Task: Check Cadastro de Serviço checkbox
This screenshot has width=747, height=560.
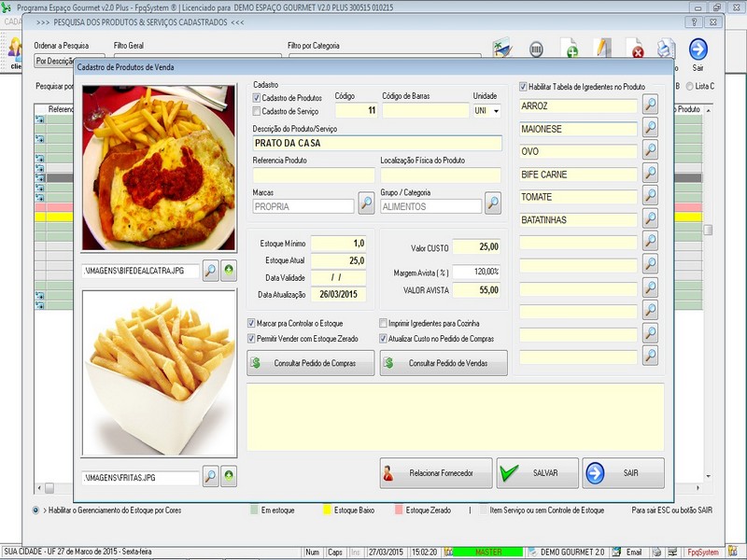Action: click(x=256, y=111)
